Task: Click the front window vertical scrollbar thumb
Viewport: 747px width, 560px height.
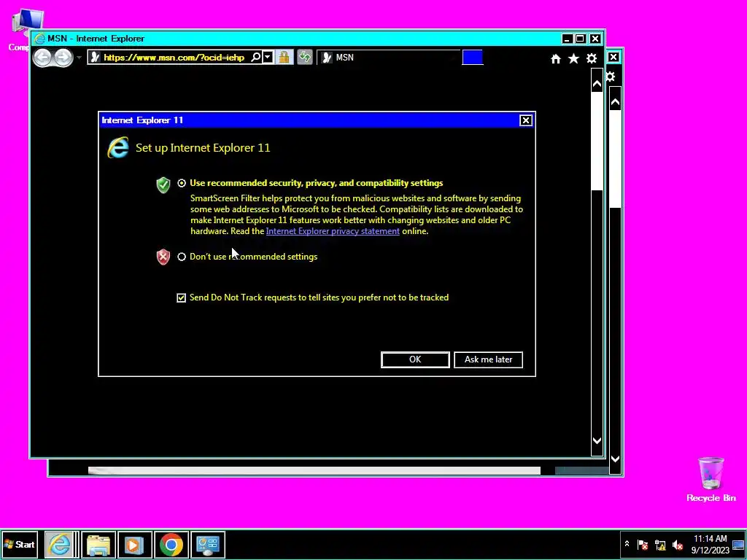Action: tap(597, 142)
